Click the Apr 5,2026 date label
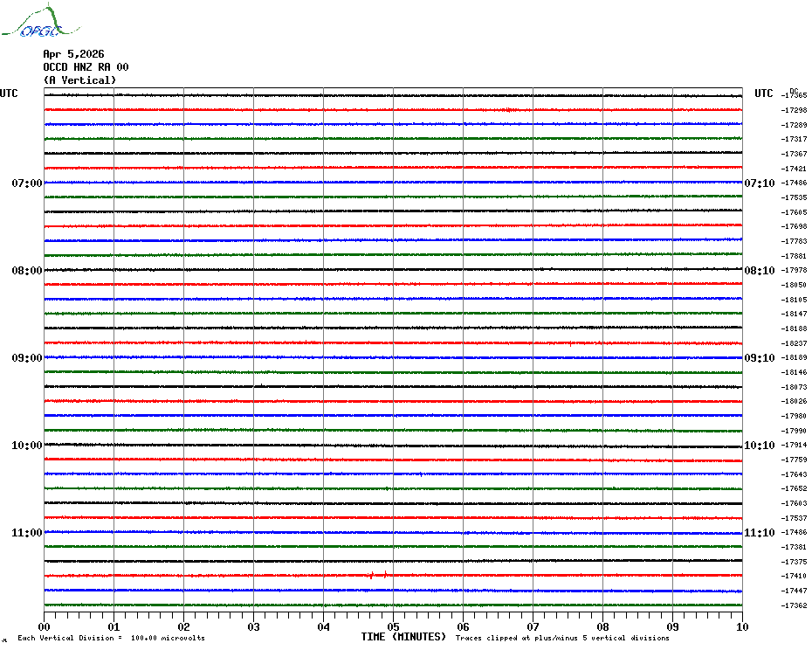Screen dimensions: 812x650 pyautogui.click(x=73, y=54)
